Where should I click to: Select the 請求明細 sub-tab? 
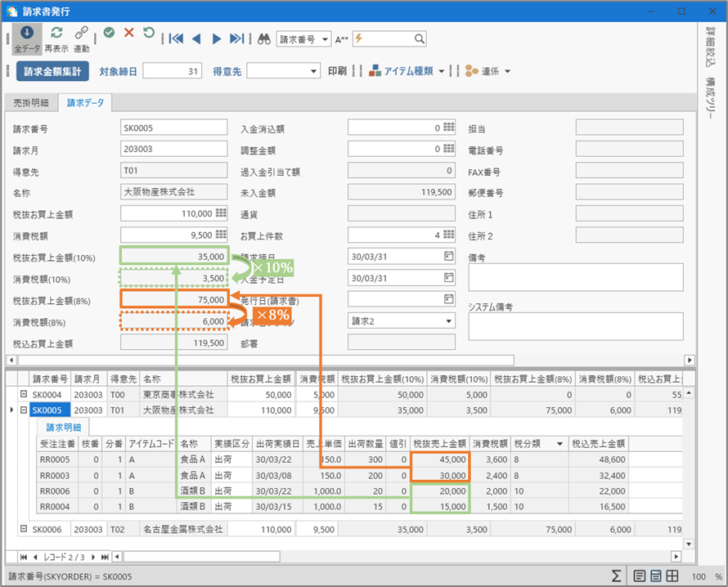(63, 427)
